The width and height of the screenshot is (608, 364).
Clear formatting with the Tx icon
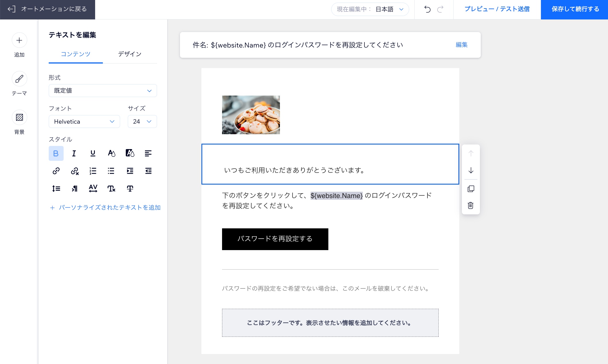pos(111,189)
